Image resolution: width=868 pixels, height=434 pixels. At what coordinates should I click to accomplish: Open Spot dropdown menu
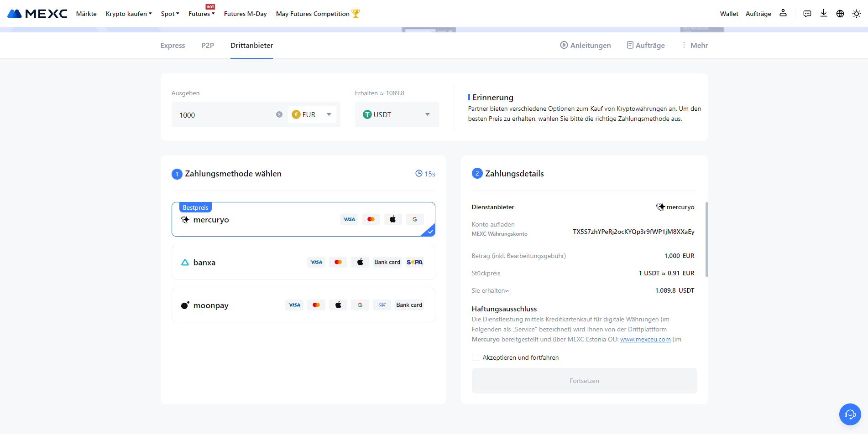pyautogui.click(x=170, y=14)
